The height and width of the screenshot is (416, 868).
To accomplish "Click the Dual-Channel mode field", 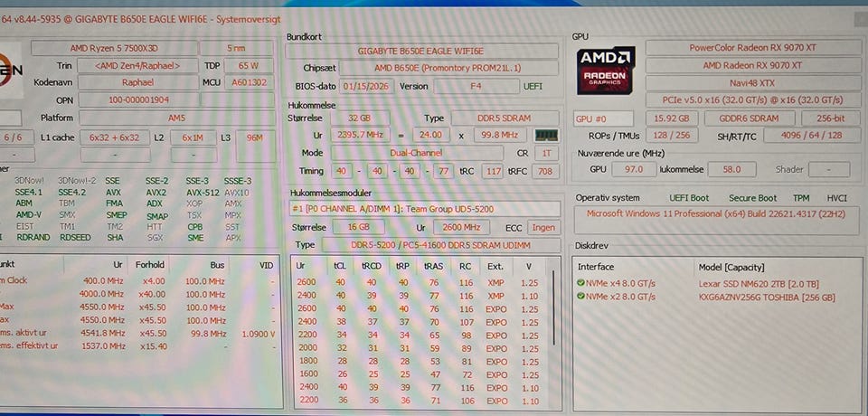I will pos(417,153).
